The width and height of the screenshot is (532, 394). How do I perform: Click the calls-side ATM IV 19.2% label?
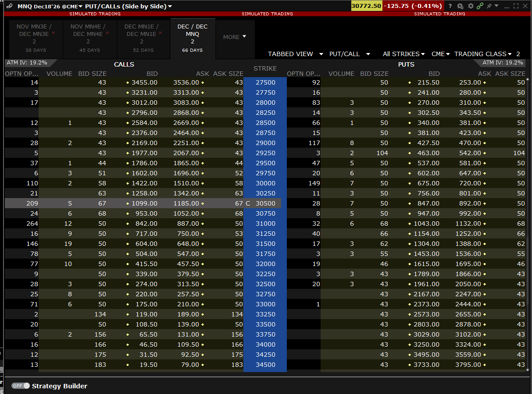[27, 63]
